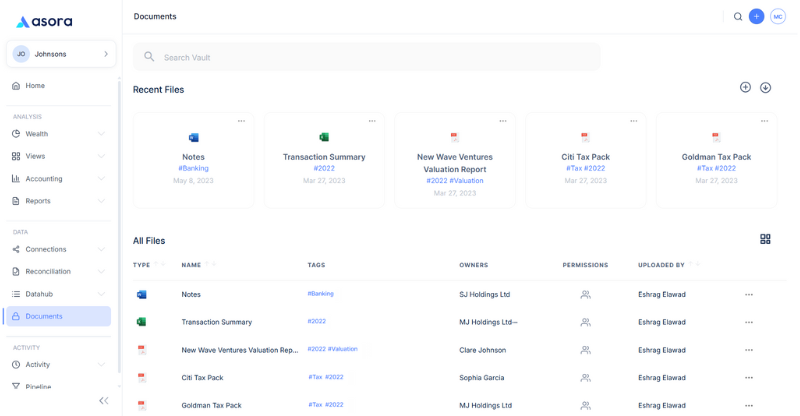800x416 pixels.
Task: Click permissions icon for Goldman Tax Pack row
Action: point(585,405)
